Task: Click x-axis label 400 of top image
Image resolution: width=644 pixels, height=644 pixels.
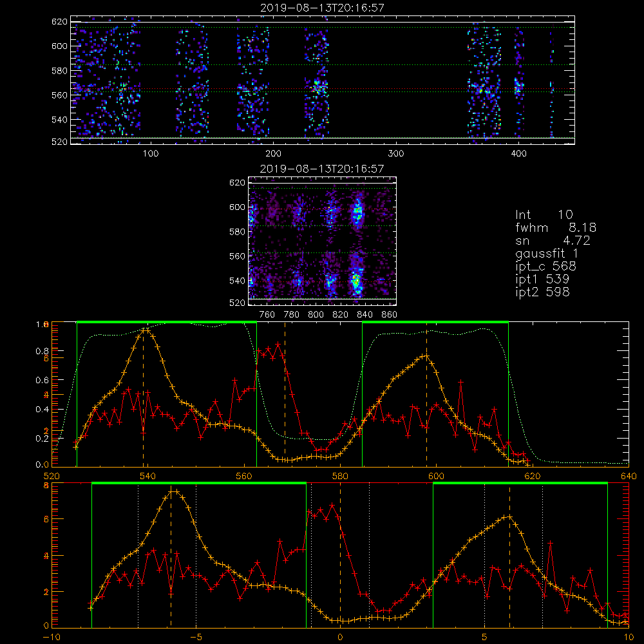Action: (x=518, y=154)
